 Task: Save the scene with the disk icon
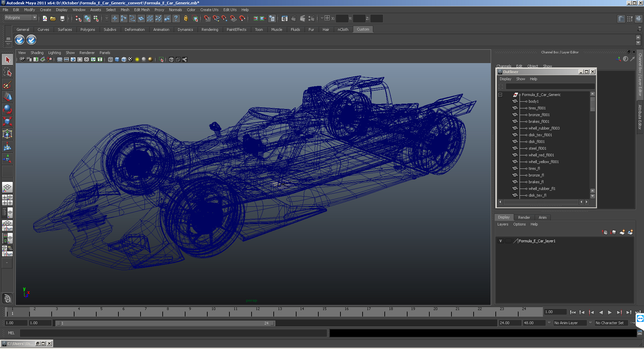[62, 18]
